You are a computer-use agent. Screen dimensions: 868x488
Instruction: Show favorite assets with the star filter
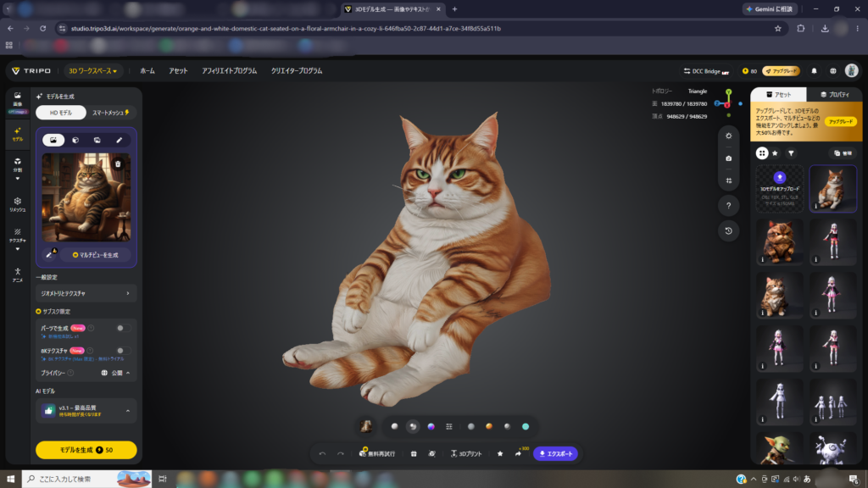tap(775, 153)
